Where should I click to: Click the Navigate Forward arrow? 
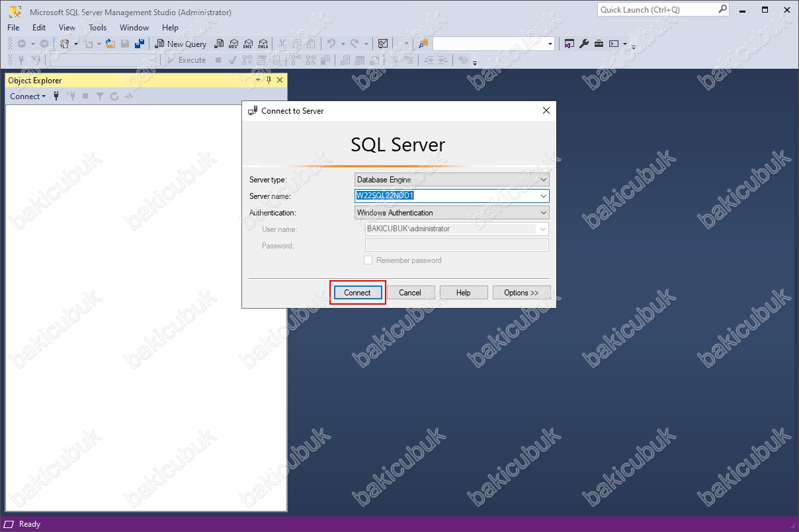[x=44, y=44]
